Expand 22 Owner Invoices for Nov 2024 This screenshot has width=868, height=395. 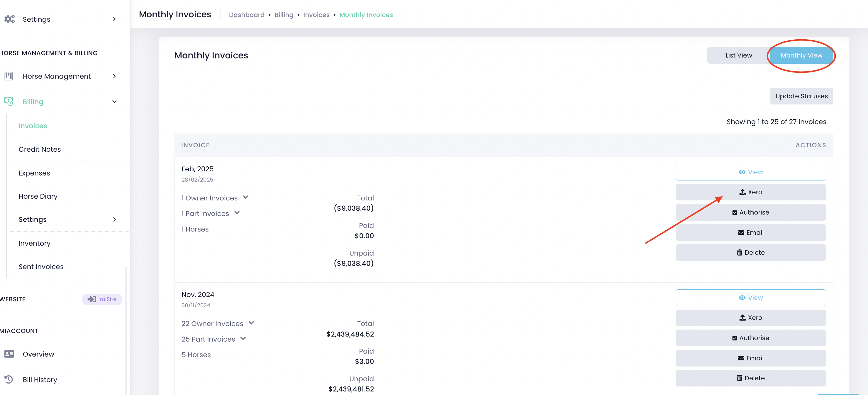click(x=251, y=323)
